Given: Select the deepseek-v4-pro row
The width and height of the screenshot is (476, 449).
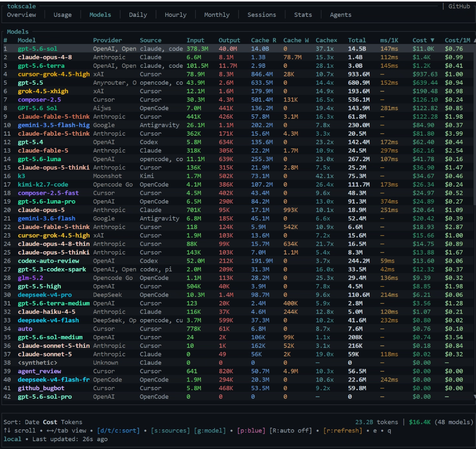Looking at the screenshot, I should 238,295.
